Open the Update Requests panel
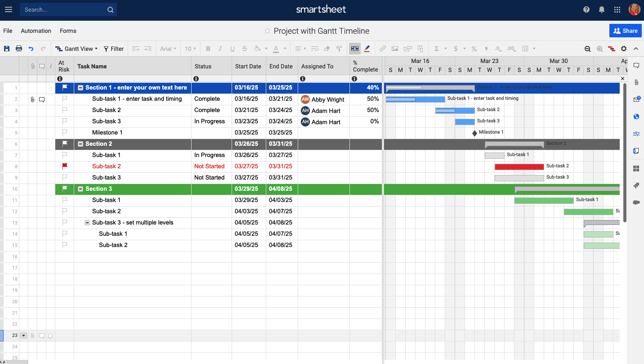Screen dimensions: 644x364 coord(636,99)
